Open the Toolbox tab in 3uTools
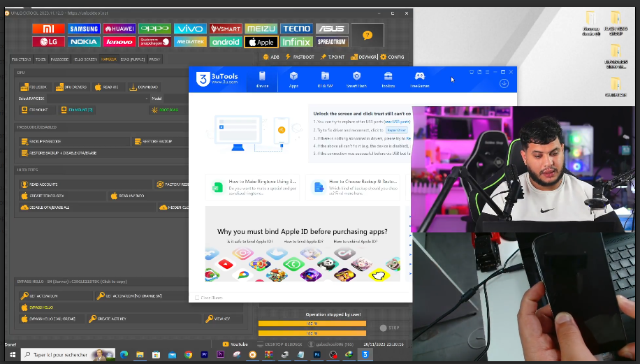The height and width of the screenshot is (364, 640). 388,80
